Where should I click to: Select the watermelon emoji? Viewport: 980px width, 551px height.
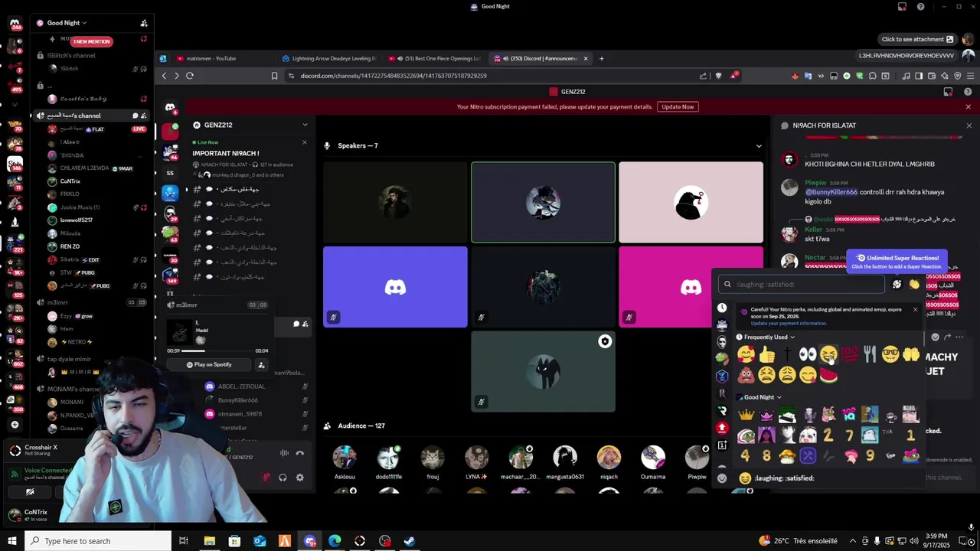coord(828,375)
